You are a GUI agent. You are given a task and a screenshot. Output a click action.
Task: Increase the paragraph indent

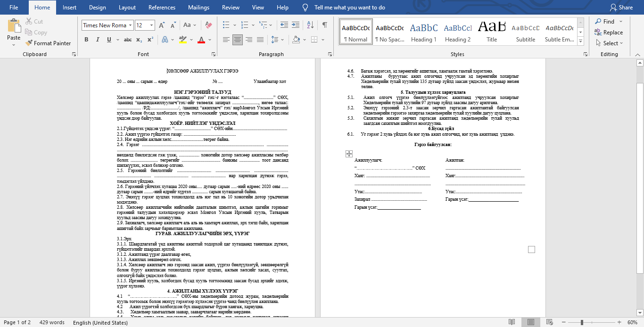(x=296, y=25)
